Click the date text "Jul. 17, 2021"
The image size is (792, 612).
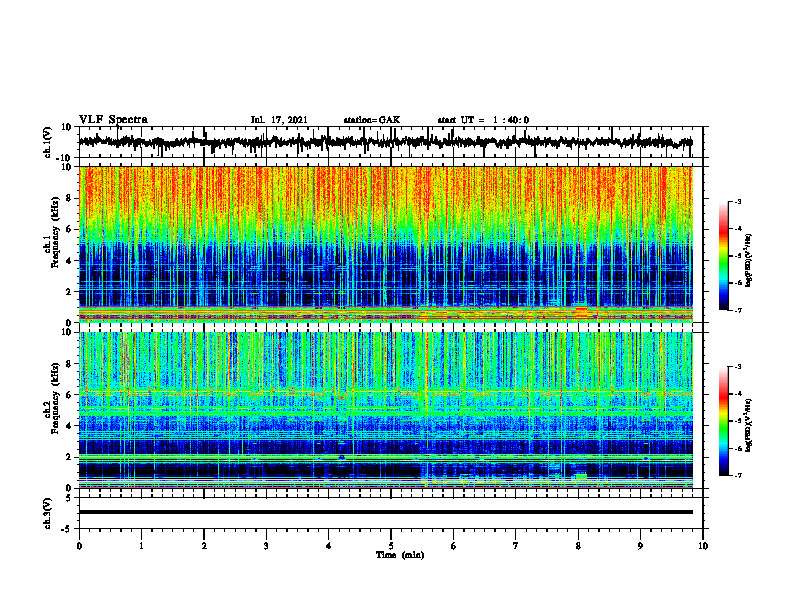point(279,120)
